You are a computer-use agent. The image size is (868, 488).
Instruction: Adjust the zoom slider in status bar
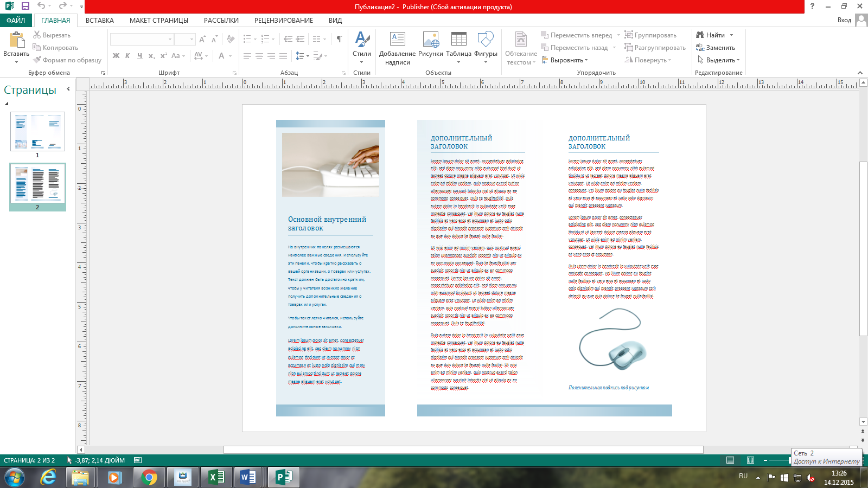tap(790, 460)
